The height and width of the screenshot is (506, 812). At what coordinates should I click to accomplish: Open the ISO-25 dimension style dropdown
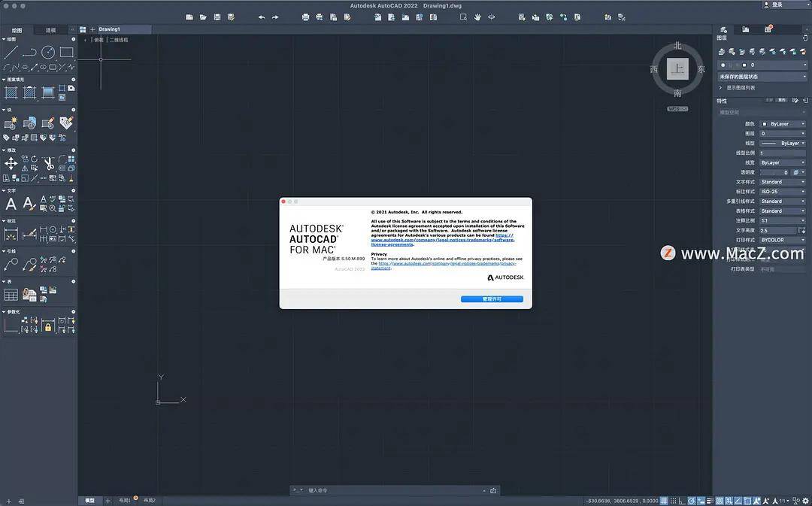[783, 192]
